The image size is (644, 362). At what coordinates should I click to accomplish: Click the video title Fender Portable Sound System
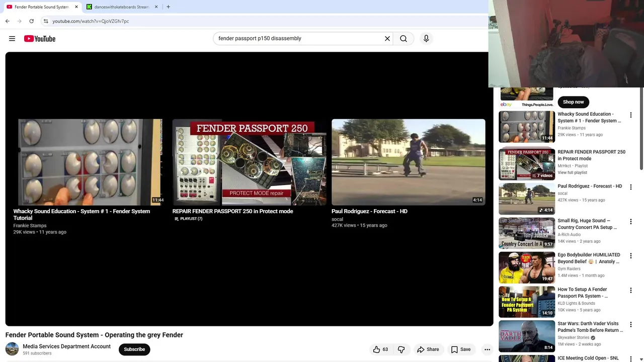pyautogui.click(x=94, y=335)
